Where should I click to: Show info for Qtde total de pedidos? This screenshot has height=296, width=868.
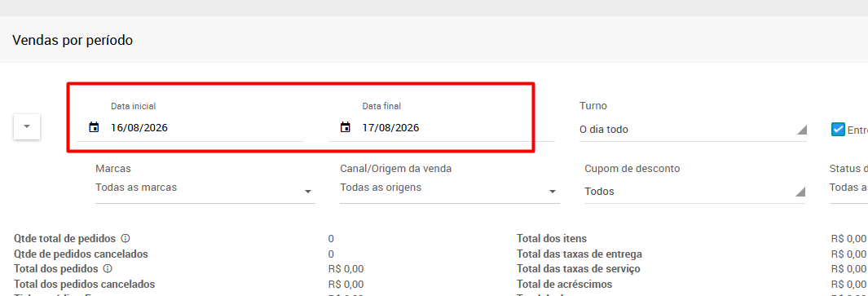(x=126, y=238)
